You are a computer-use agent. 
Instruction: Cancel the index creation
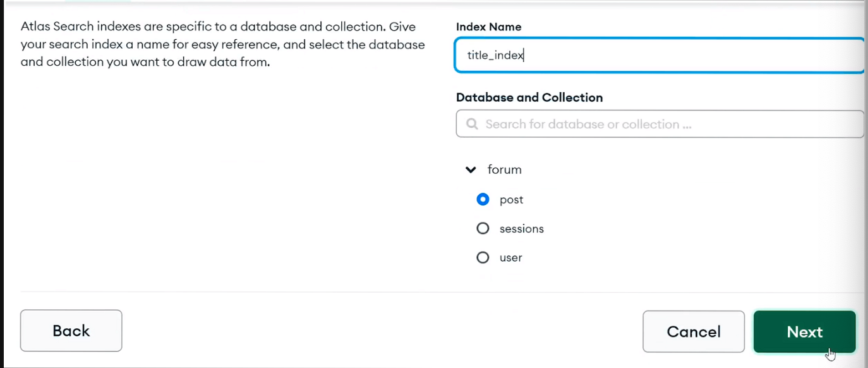(x=694, y=331)
